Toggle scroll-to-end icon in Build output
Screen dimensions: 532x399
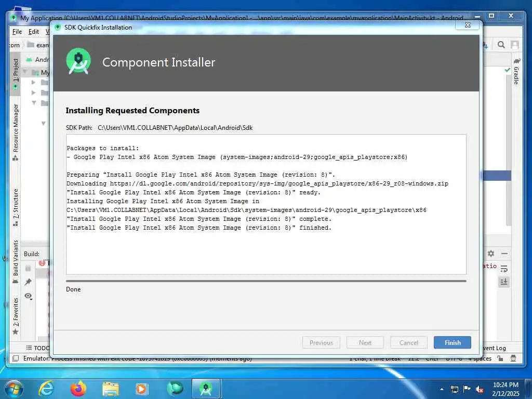pyautogui.click(x=504, y=282)
